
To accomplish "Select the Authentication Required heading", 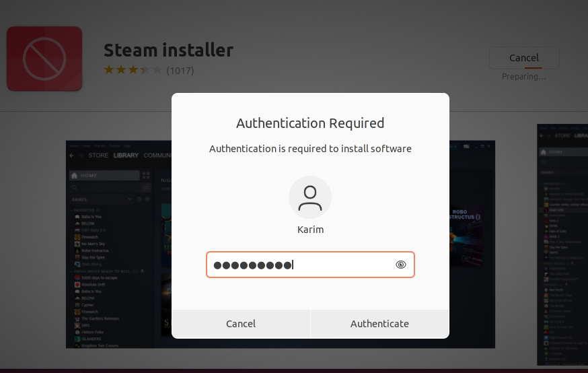I will click(x=310, y=123).
